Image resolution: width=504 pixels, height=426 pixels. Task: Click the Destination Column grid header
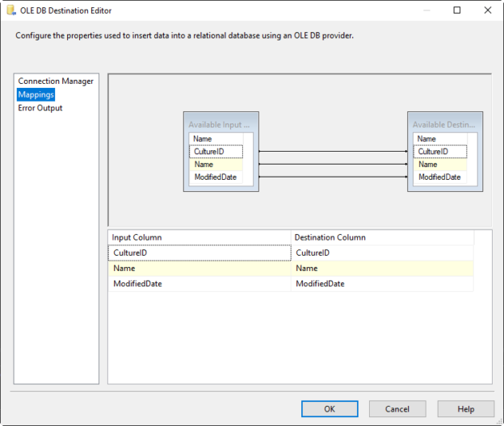point(382,237)
